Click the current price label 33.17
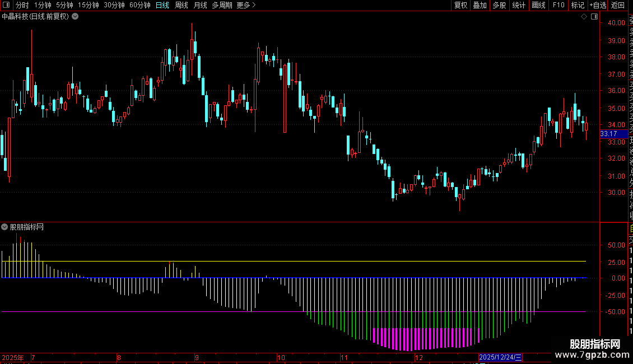 point(613,134)
